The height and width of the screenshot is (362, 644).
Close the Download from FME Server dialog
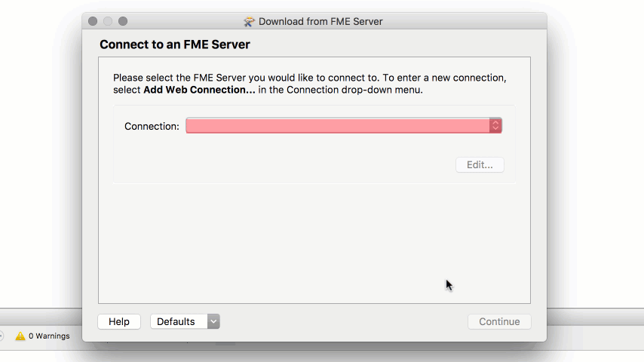(93, 21)
